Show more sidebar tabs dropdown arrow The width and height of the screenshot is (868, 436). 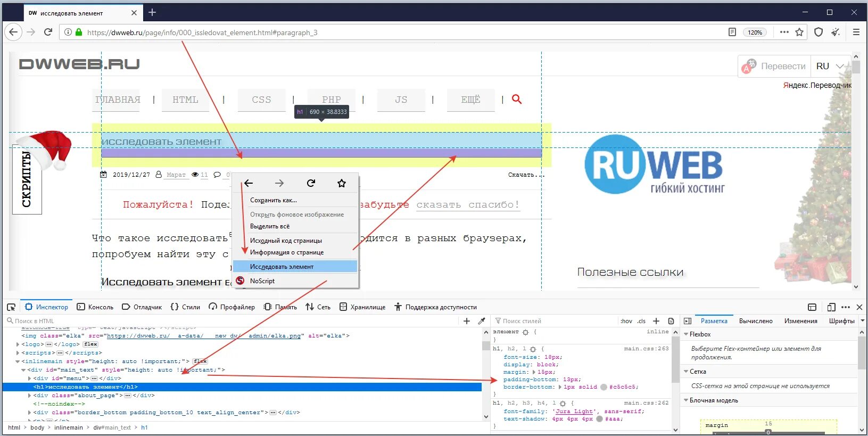point(862,321)
